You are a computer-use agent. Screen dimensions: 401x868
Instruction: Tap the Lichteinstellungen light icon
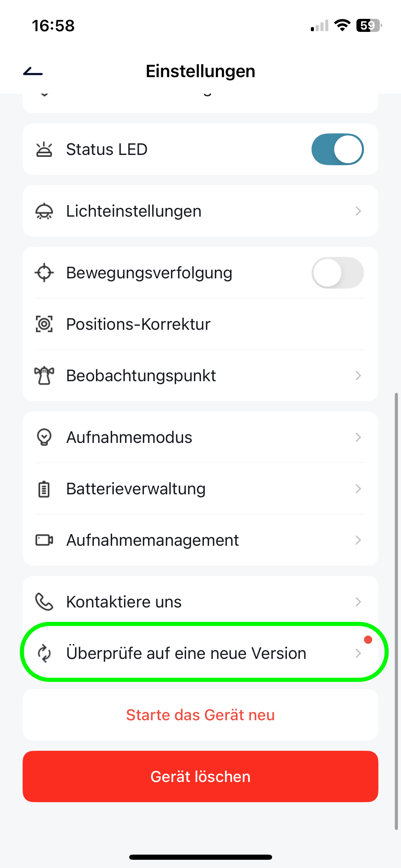(44, 211)
